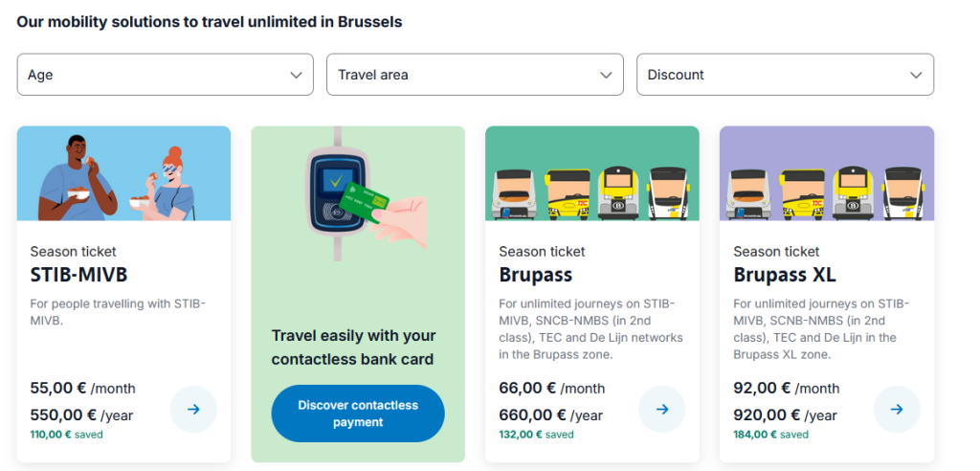
Task: Click the arrow icon on Brupass XL card
Action: pos(897,410)
